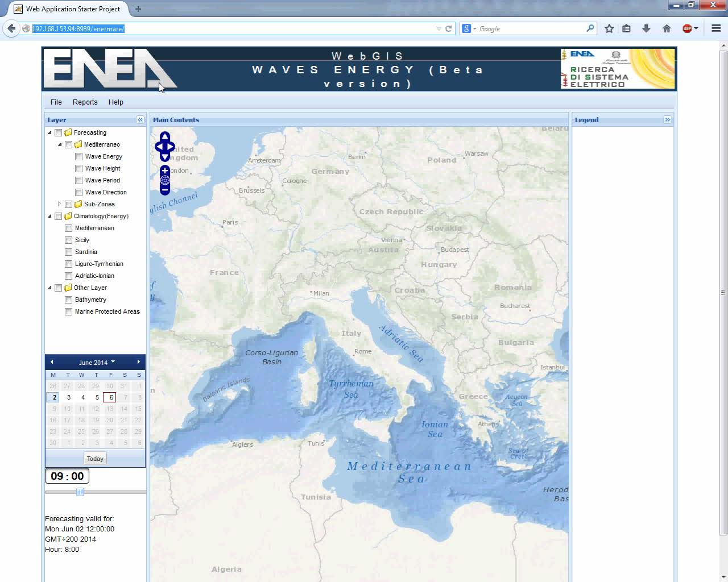Viewport: 728px width, 582px height.
Task: Pan the map up
Action: 165,136
